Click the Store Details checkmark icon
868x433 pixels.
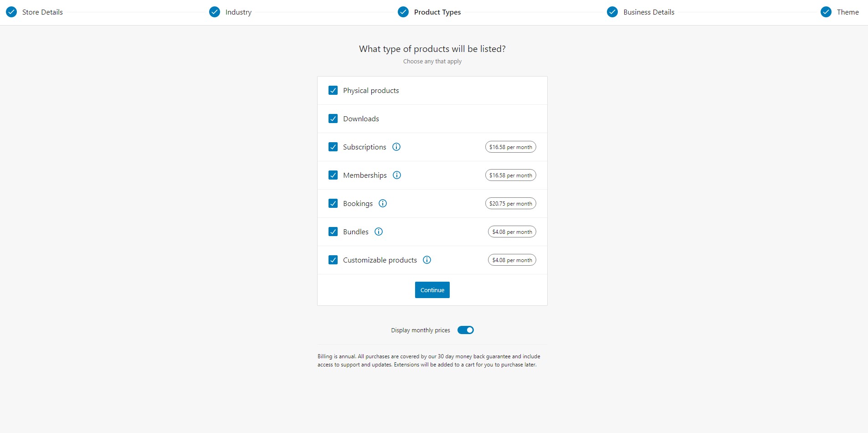(x=12, y=11)
